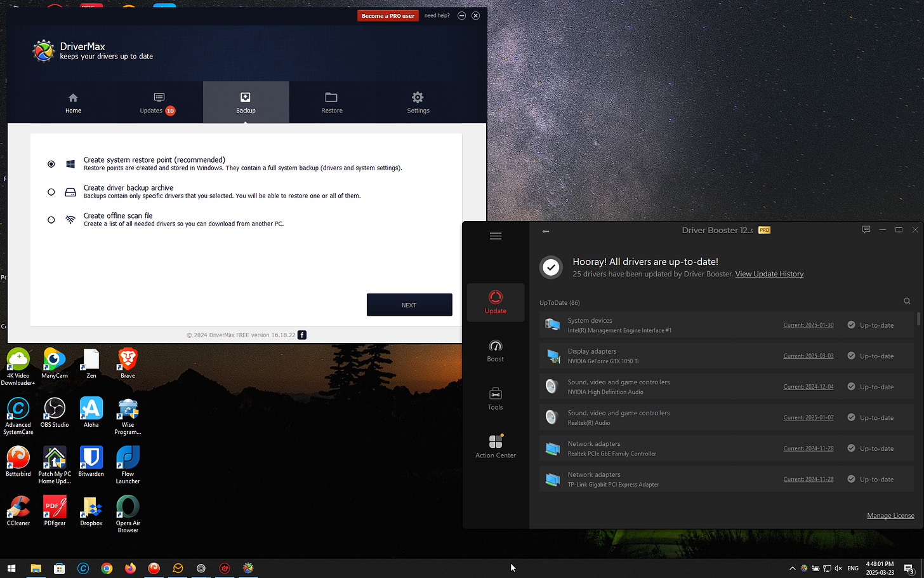Screen dimensions: 924x578
Task: Open PDFgear desktop icon
Action: point(55,511)
